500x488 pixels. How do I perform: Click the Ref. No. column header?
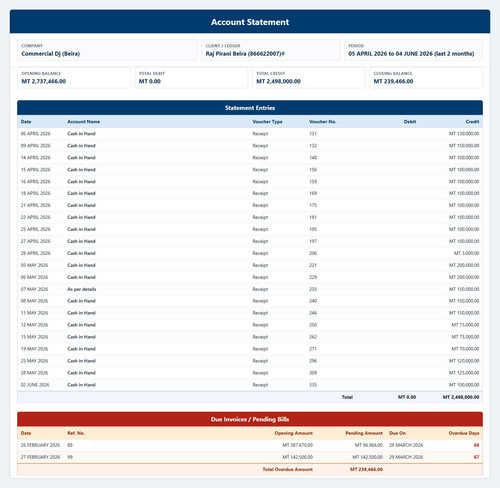tap(76, 433)
